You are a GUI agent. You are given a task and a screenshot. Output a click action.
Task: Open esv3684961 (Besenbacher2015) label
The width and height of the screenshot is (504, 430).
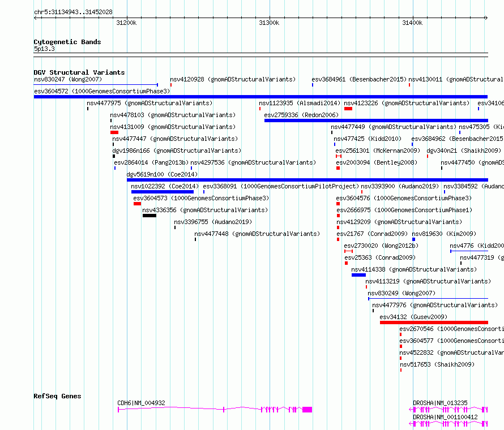(x=359, y=79)
